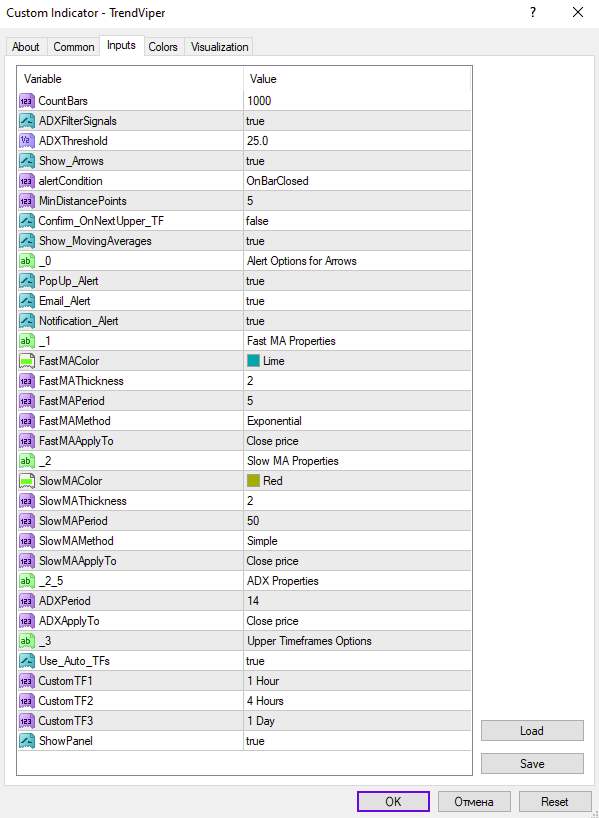Switch to the Colors tab
This screenshot has height=818, width=599.
pos(163,47)
